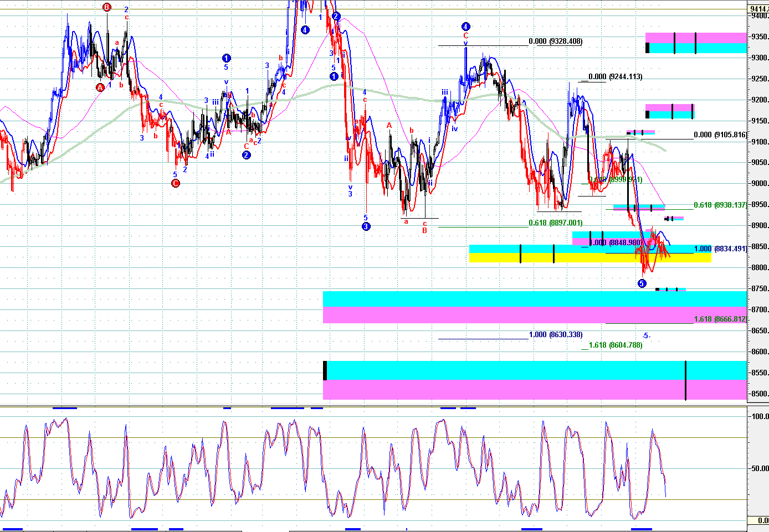Screen dimensions: 769x532
Task: Select the red circled A wave marker
Action: (x=100, y=87)
